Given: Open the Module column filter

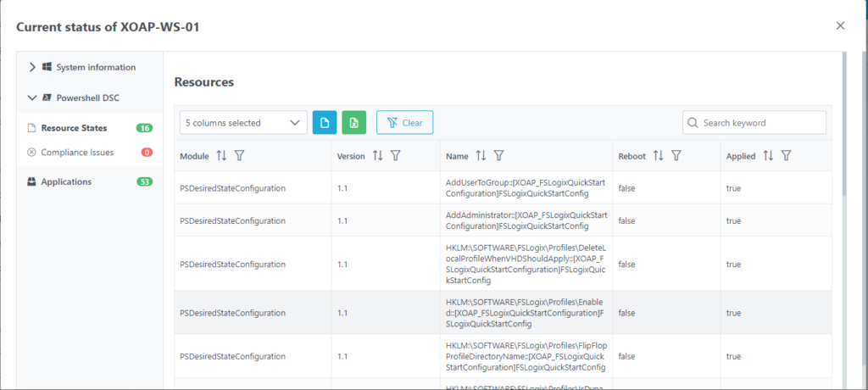Looking at the screenshot, I should tap(239, 156).
